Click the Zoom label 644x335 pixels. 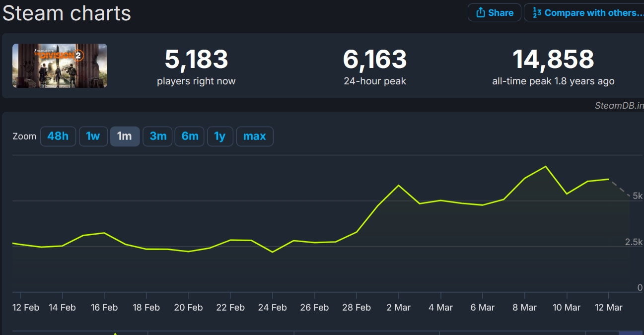[x=24, y=136]
